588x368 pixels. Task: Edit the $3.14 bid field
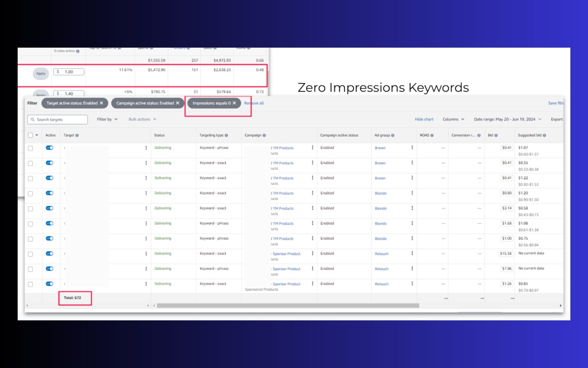click(507, 208)
